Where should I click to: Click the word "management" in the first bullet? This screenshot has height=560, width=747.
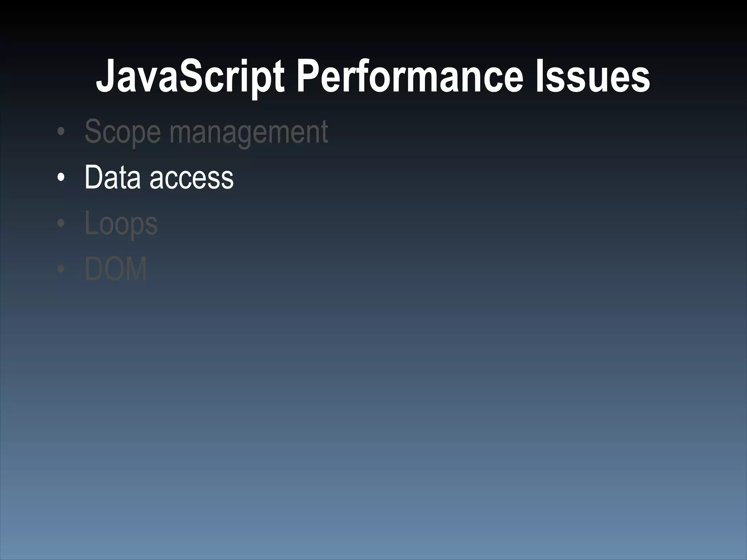coord(249,132)
